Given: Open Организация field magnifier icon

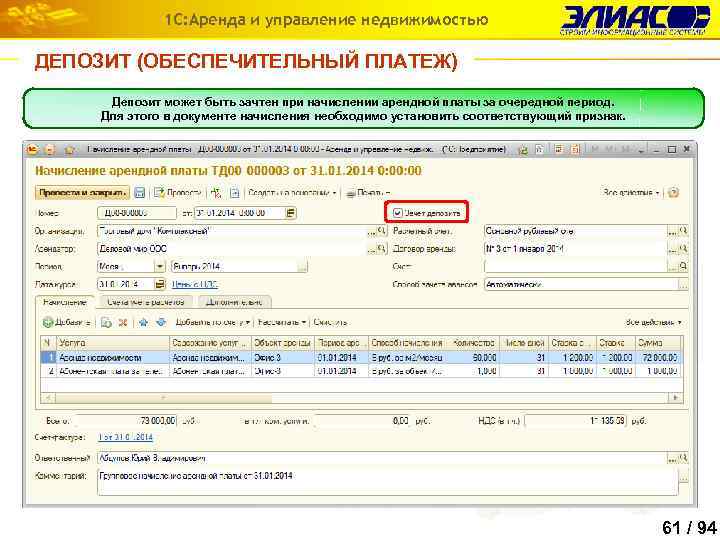Looking at the screenshot, I should [x=381, y=231].
